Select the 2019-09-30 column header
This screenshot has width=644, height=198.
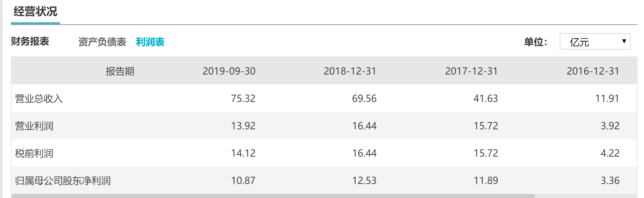[x=229, y=71]
